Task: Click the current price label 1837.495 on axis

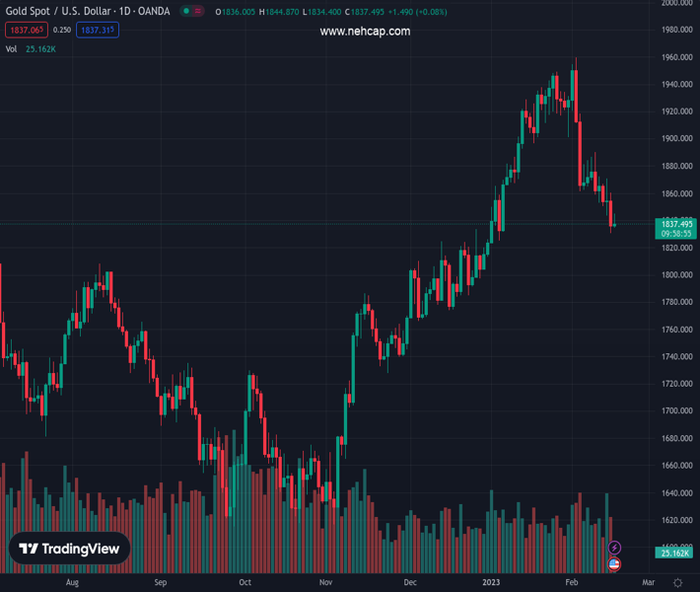Action: click(676, 224)
